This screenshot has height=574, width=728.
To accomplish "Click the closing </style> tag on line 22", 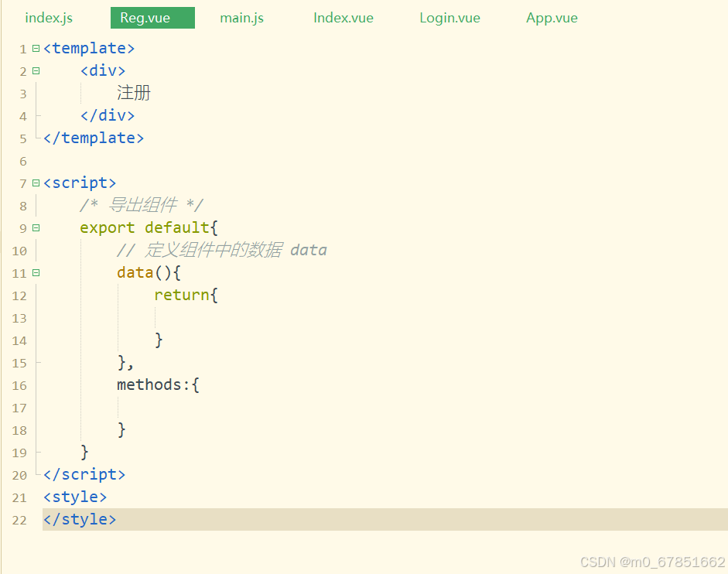I will 80,519.
